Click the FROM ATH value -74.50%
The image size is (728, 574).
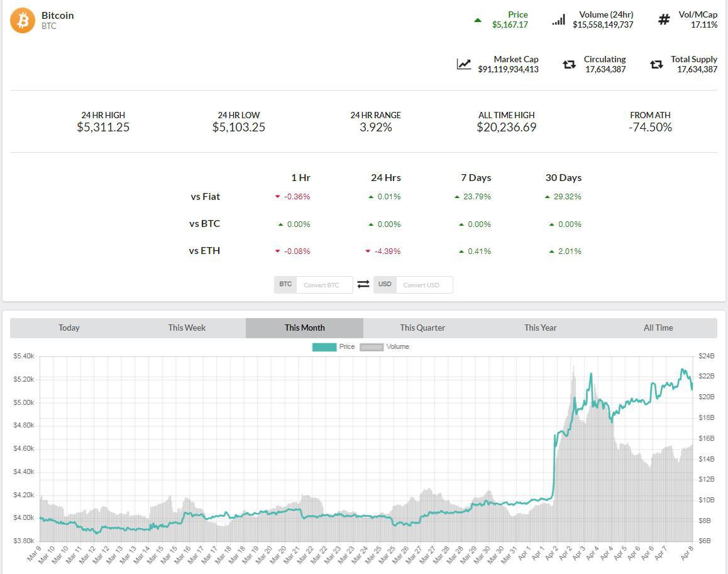click(x=650, y=127)
